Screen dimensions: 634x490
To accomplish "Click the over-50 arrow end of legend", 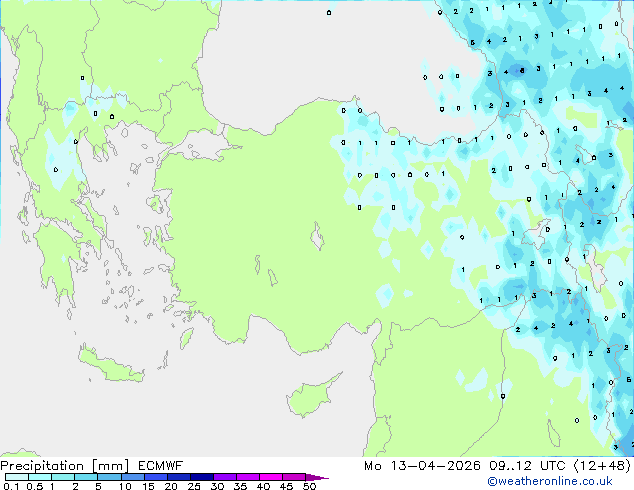I will click(317, 477).
